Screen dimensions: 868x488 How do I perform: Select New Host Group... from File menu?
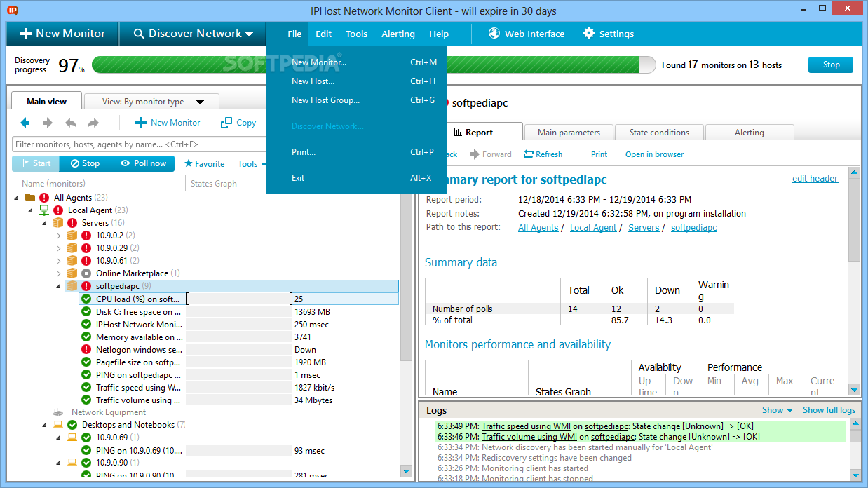point(357,100)
